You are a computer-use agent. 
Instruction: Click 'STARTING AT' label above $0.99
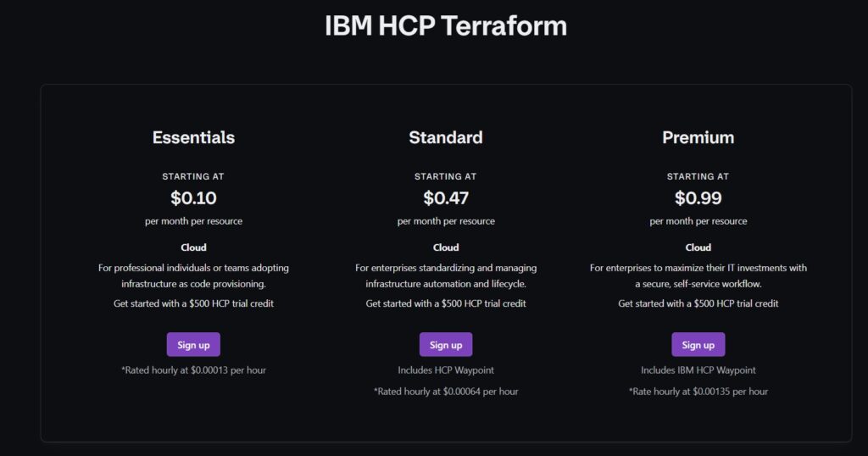click(x=698, y=176)
